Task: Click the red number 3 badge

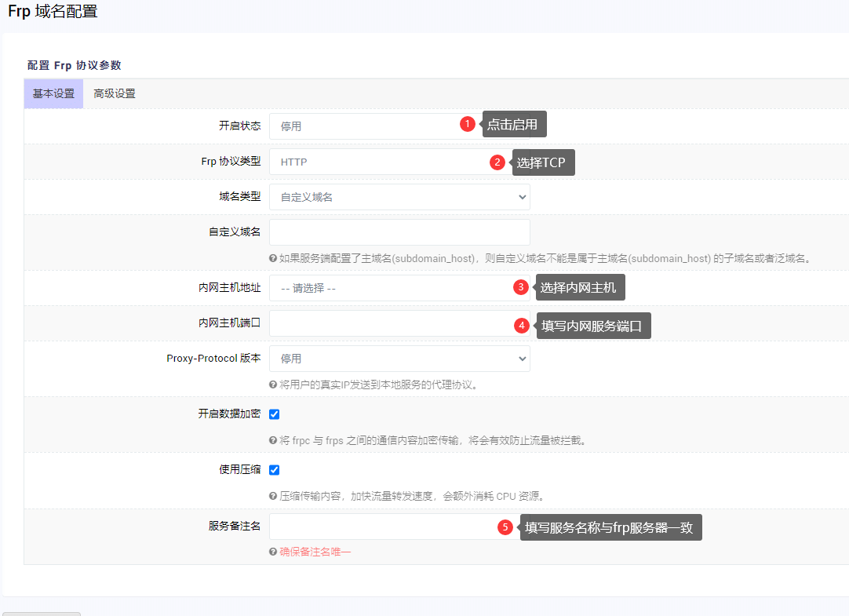Action: tap(520, 287)
